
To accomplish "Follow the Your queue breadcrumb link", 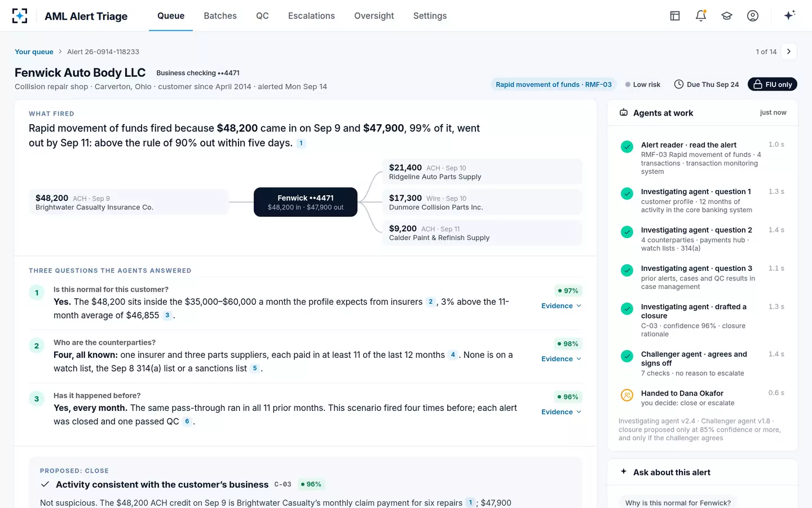I will point(34,51).
